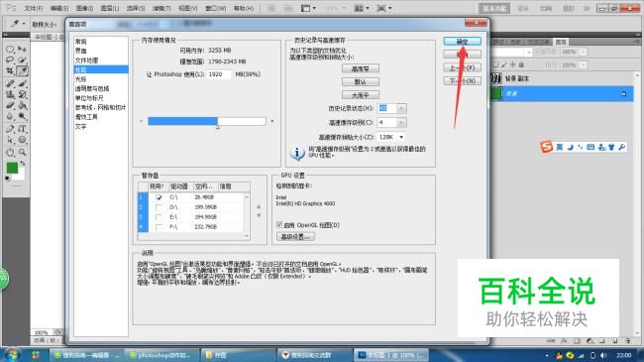Click the 默认 cache preset button
The width and height of the screenshot is (644, 362).
[361, 82]
